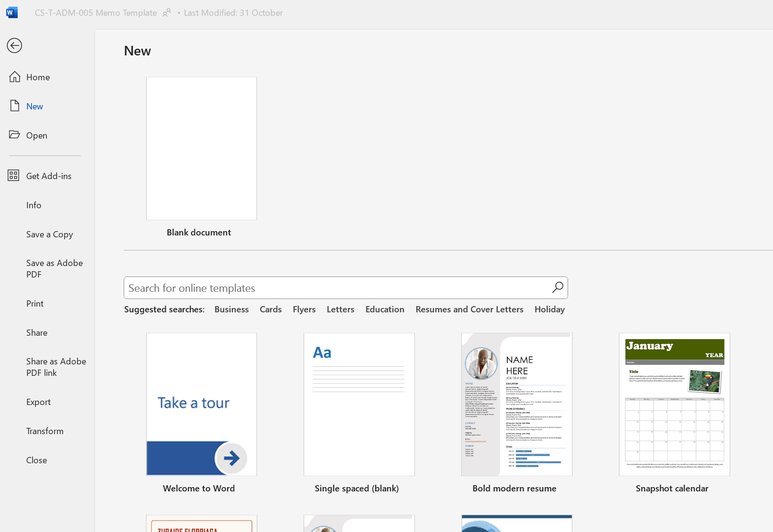Search suggested category Business
Screen dimensions: 773x532
coord(232,309)
